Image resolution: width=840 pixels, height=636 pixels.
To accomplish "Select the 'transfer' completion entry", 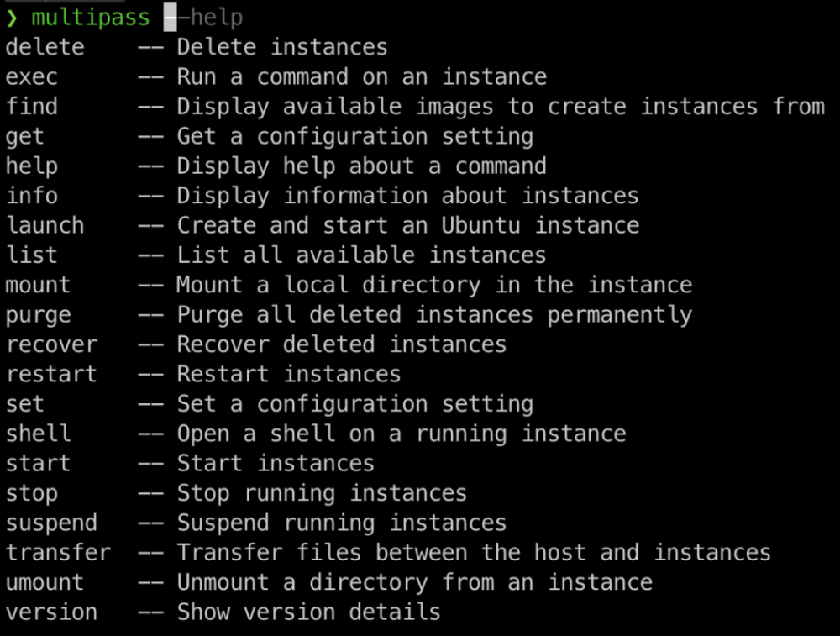I will coord(58,553).
